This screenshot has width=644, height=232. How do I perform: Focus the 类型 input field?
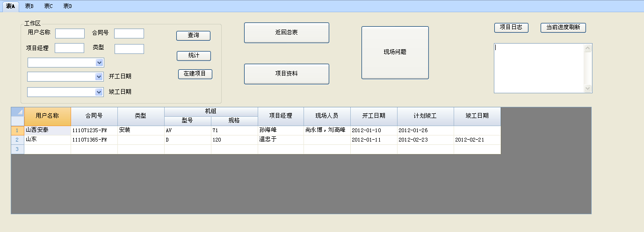[129, 49]
